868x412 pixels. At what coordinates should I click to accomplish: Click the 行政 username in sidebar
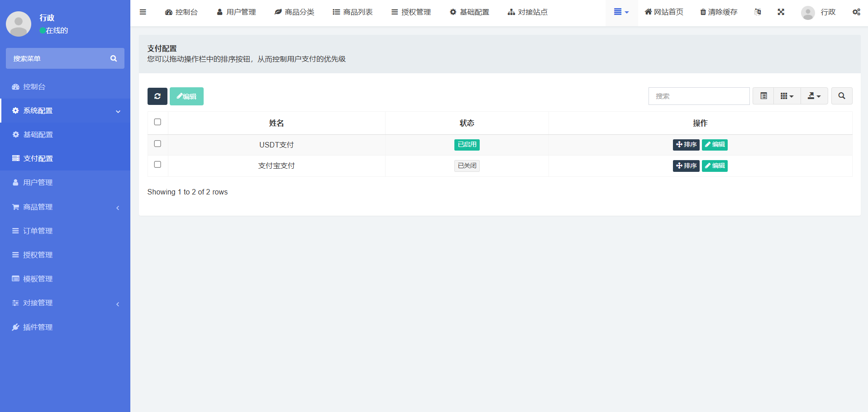pos(47,18)
